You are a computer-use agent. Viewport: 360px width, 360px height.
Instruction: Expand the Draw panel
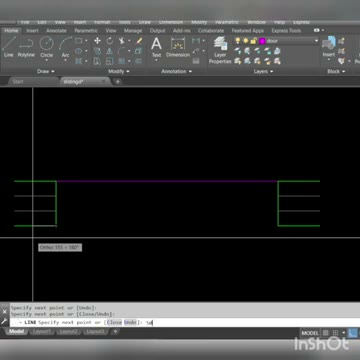46,71
